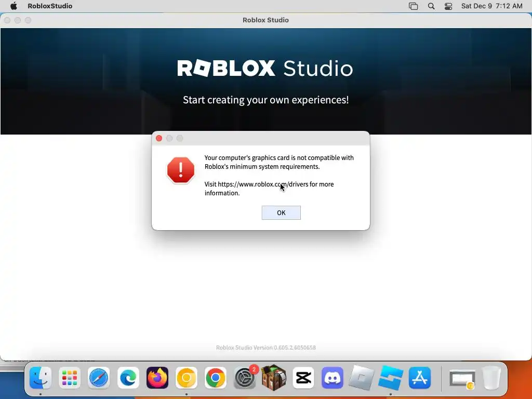Click the Roblox Studio version text

(265, 348)
